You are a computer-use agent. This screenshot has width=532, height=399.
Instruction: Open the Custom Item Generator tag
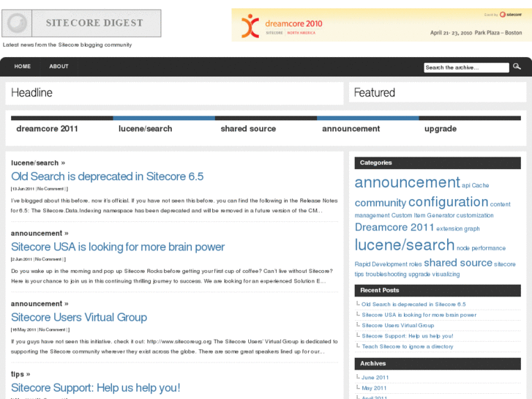pos(423,215)
